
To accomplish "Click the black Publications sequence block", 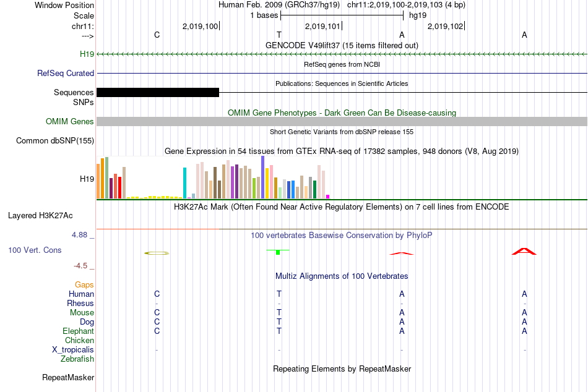I will tap(158, 92).
